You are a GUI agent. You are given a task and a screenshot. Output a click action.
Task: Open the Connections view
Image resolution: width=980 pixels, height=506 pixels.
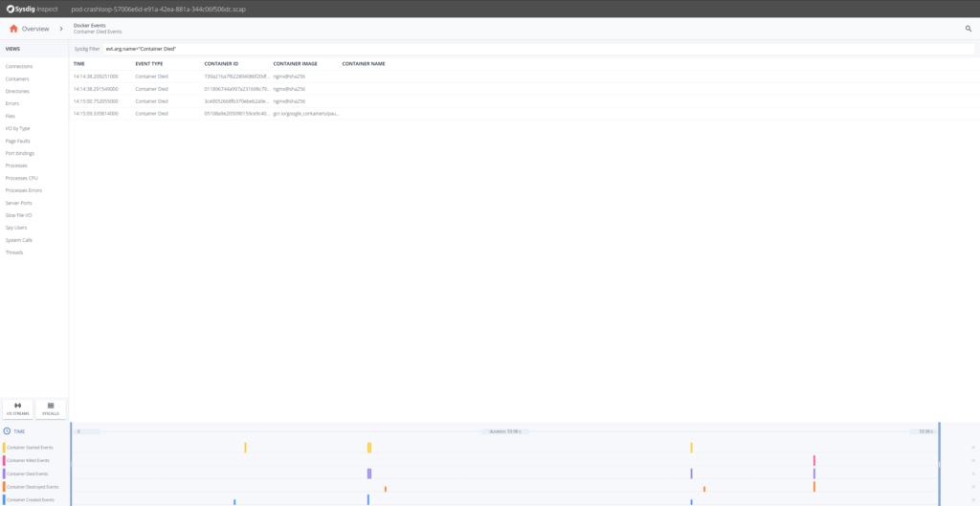pyautogui.click(x=19, y=66)
